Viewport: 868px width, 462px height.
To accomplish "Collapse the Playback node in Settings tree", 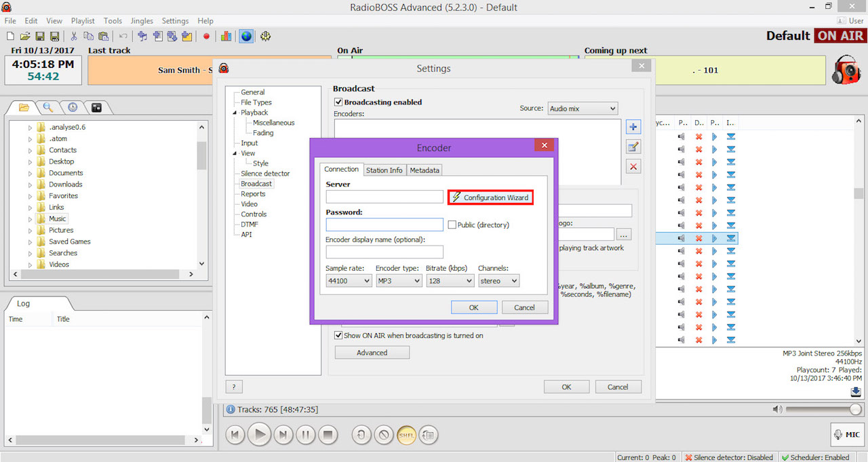I will tap(235, 113).
